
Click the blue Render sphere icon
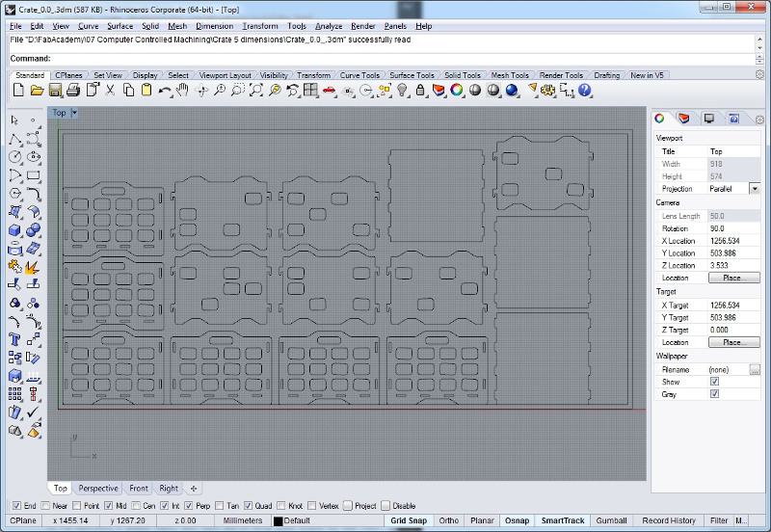512,90
